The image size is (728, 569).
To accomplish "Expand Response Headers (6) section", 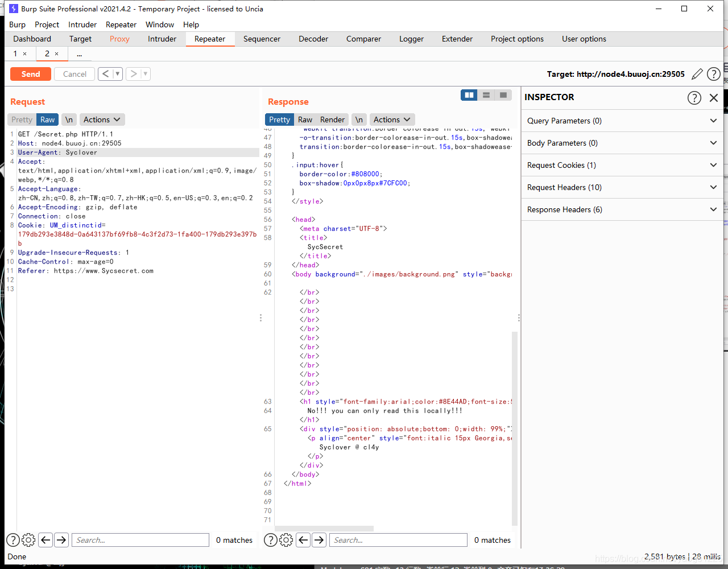I will click(x=622, y=209).
